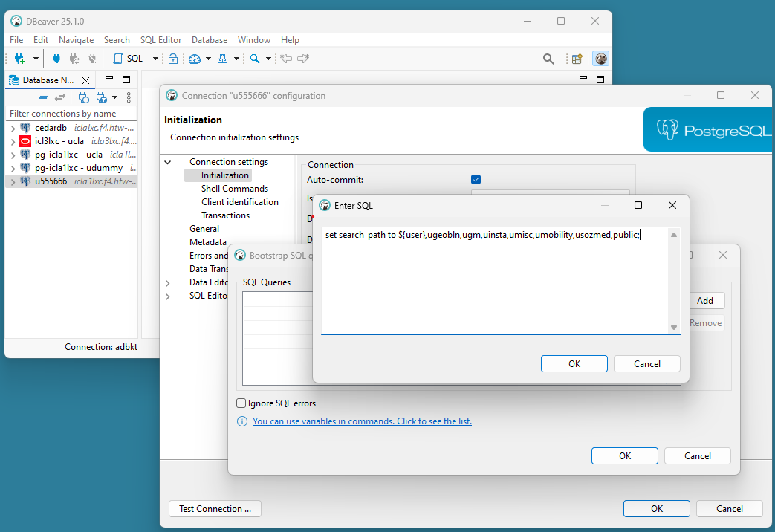
Task: Open the dropdown next to the dashboard gauge
Action: [208, 59]
